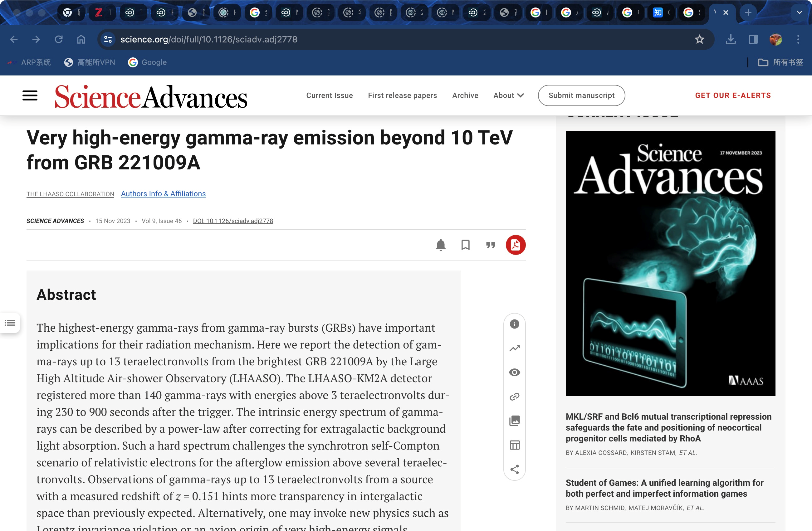View site information icon in address bar

[x=108, y=40]
